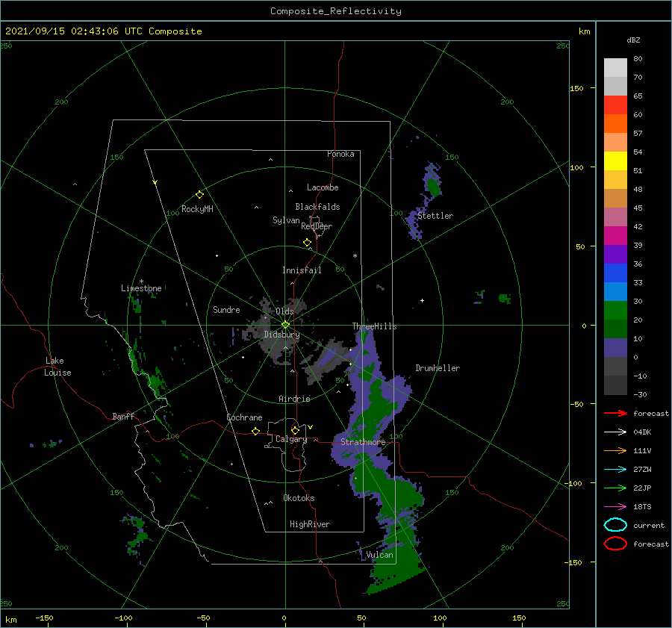Select yellow diamond marker beside RockyMH
Screen dimensions: 672x628
pos(199,195)
